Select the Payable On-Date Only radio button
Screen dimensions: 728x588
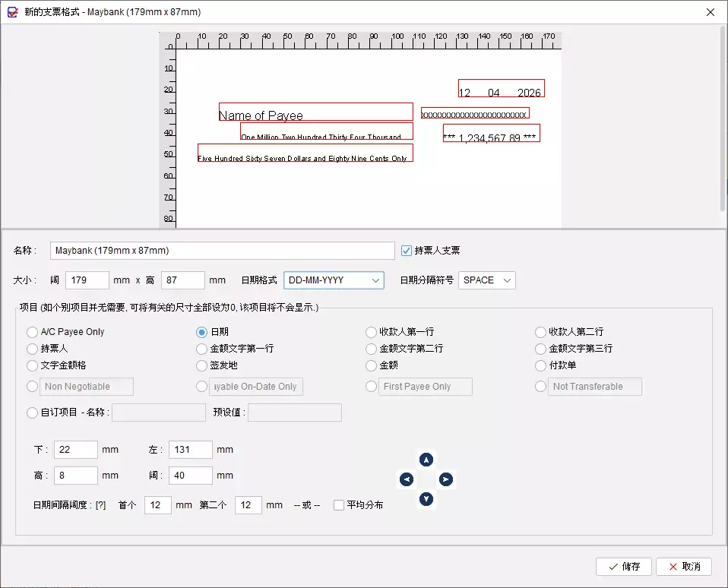[201, 387]
